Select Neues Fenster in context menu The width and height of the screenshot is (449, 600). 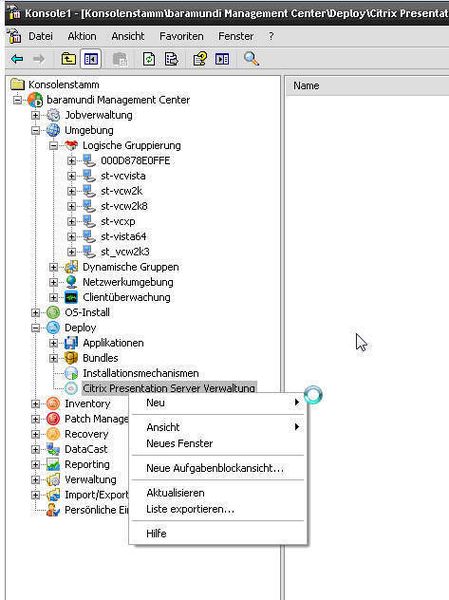pos(218,443)
